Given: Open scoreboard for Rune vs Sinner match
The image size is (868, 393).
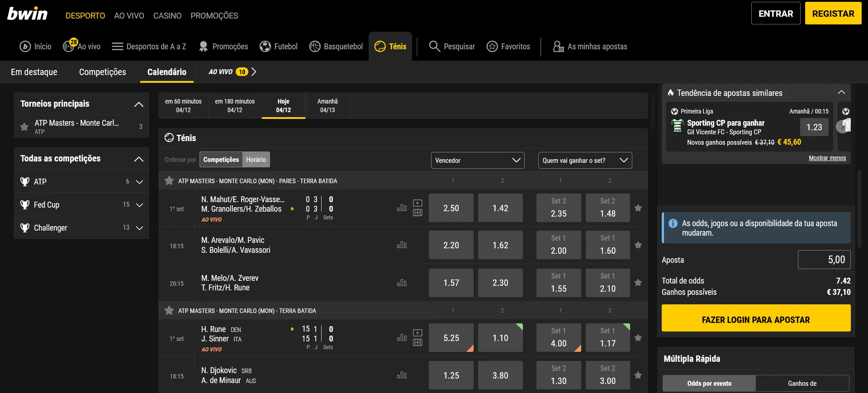Looking at the screenshot, I should (417, 342).
